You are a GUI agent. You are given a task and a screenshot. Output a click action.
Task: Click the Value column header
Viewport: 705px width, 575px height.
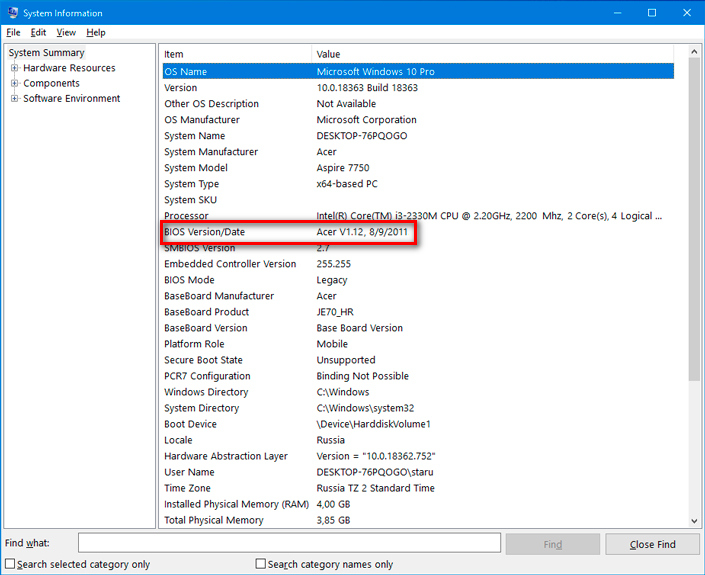point(493,54)
